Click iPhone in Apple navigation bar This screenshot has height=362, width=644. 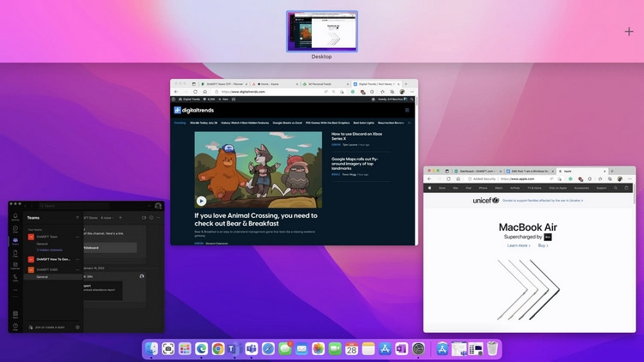483,188
